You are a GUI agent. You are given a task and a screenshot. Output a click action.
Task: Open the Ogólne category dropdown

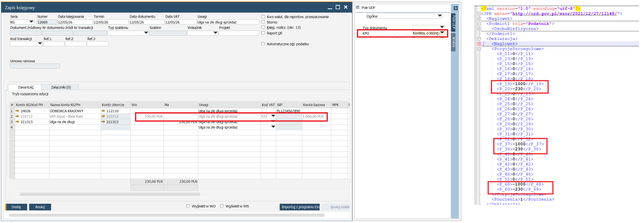point(440,16)
